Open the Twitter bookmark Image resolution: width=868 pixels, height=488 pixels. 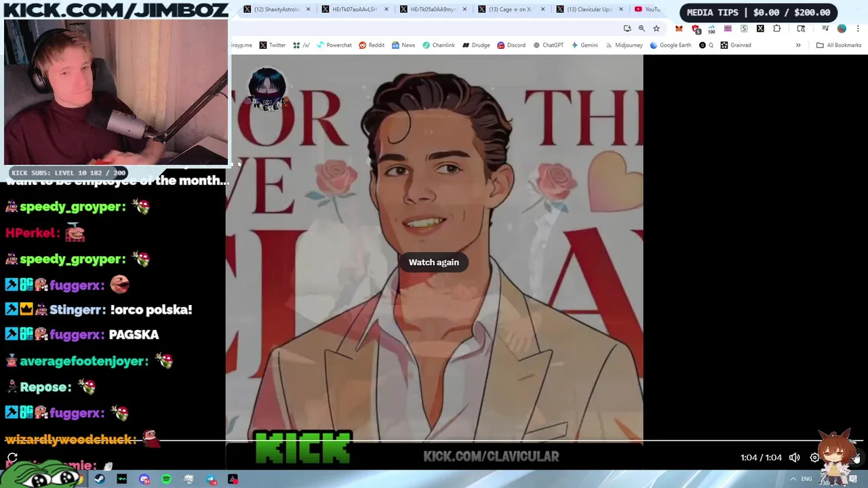(272, 45)
